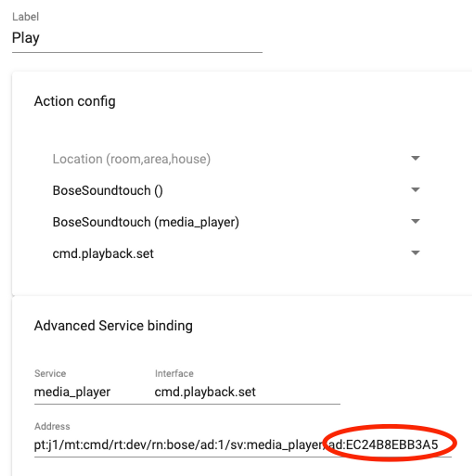Click the arrow beside BoseSoundtouch ()
This screenshot has height=476, width=472.
click(x=415, y=190)
